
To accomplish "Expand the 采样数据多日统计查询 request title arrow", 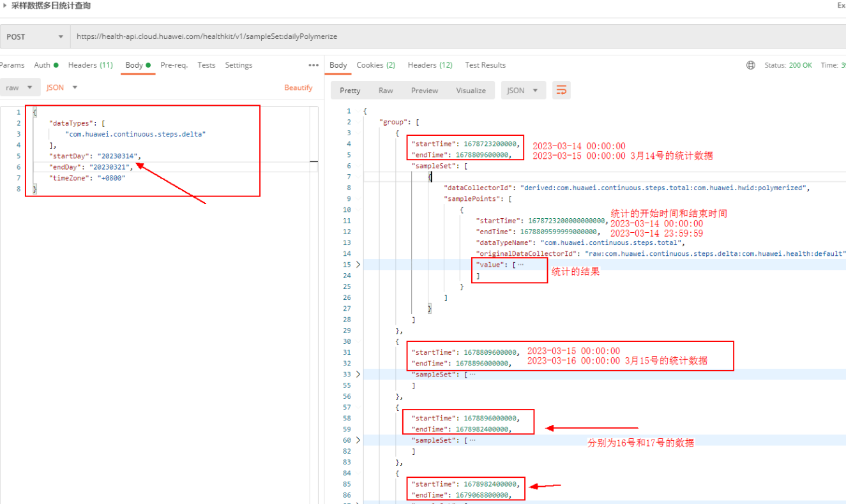I will point(5,6).
